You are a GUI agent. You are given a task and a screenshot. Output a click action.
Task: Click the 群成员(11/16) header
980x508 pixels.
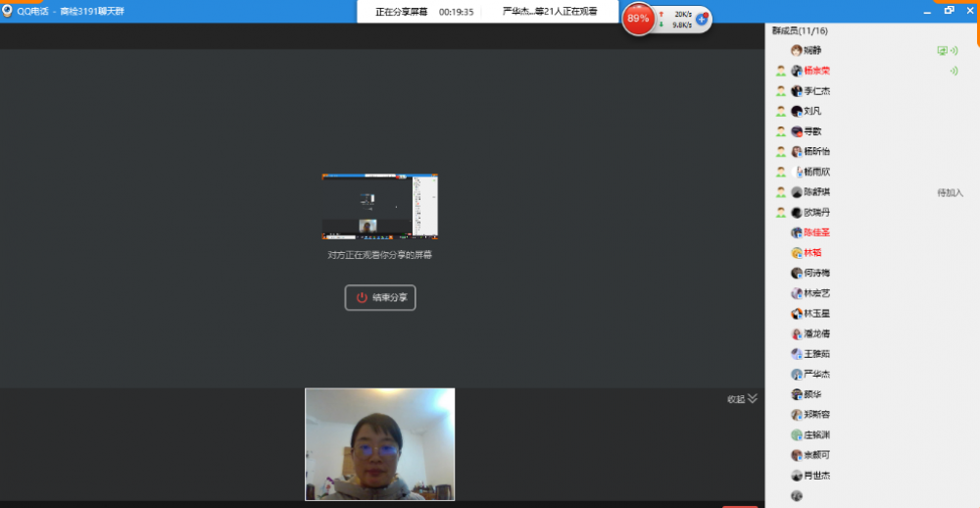pyautogui.click(x=800, y=30)
